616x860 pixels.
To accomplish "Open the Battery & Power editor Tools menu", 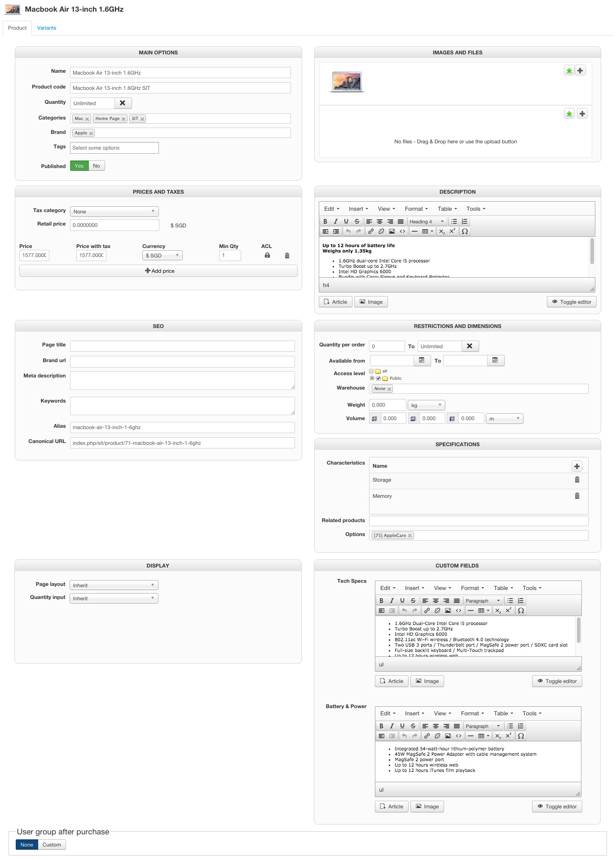I will pos(532,714).
